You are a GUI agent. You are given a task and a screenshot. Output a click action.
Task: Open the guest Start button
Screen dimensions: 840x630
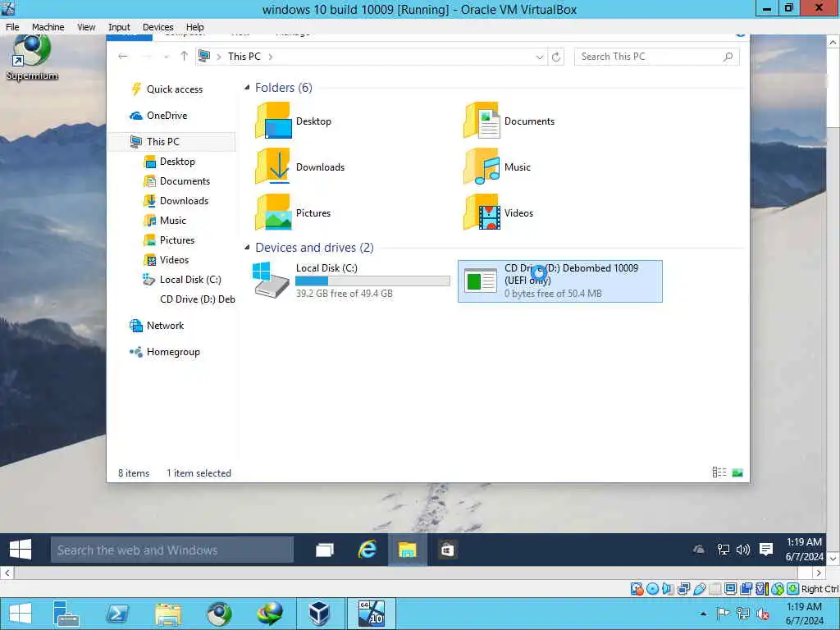click(x=21, y=550)
